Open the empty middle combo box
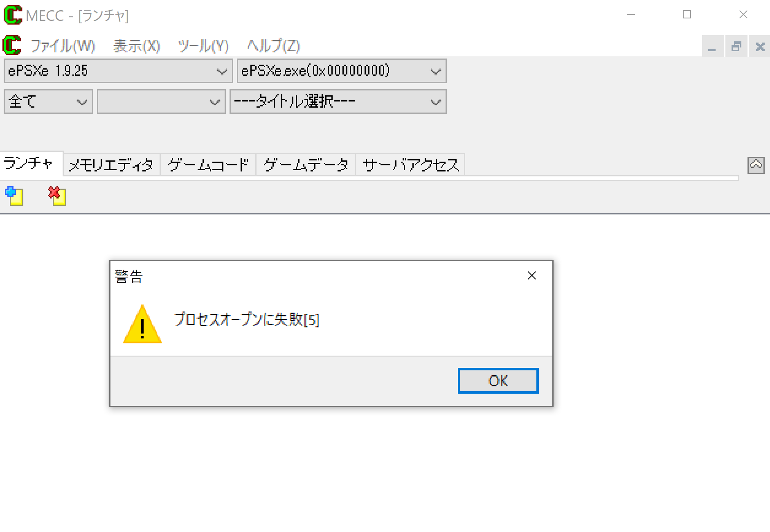Screen dimensions: 770x532 pos(161,101)
